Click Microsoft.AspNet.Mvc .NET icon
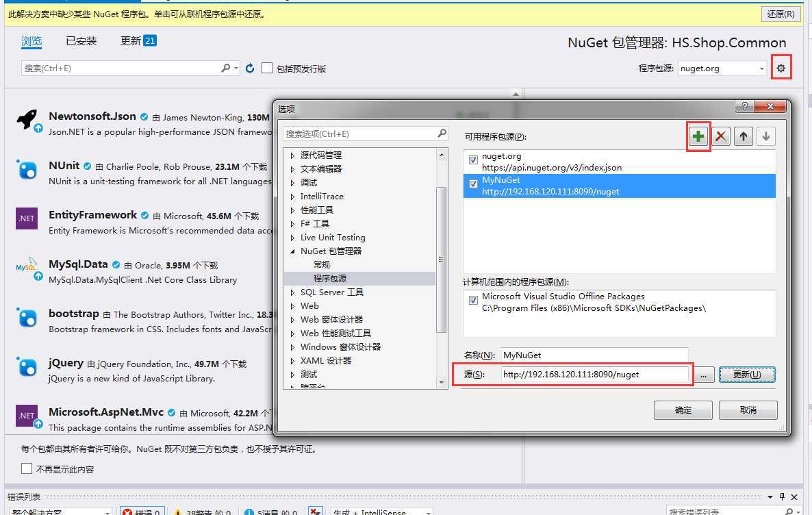 [27, 416]
